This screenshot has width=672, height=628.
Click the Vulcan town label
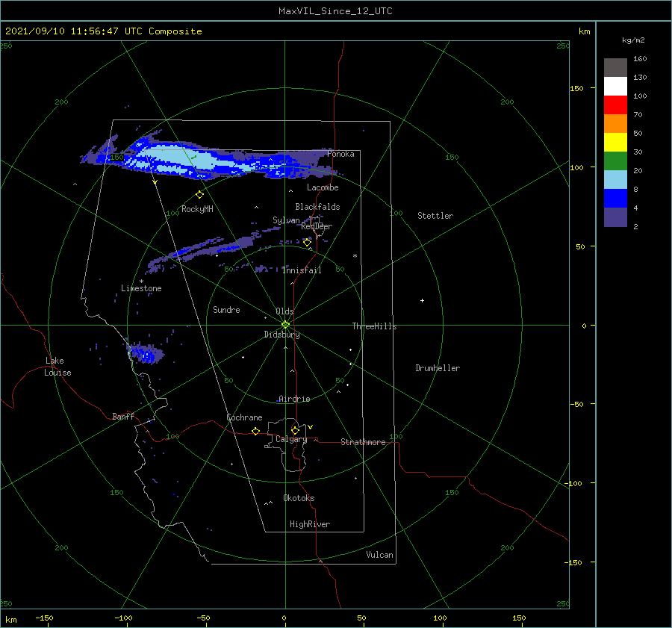tap(380, 555)
